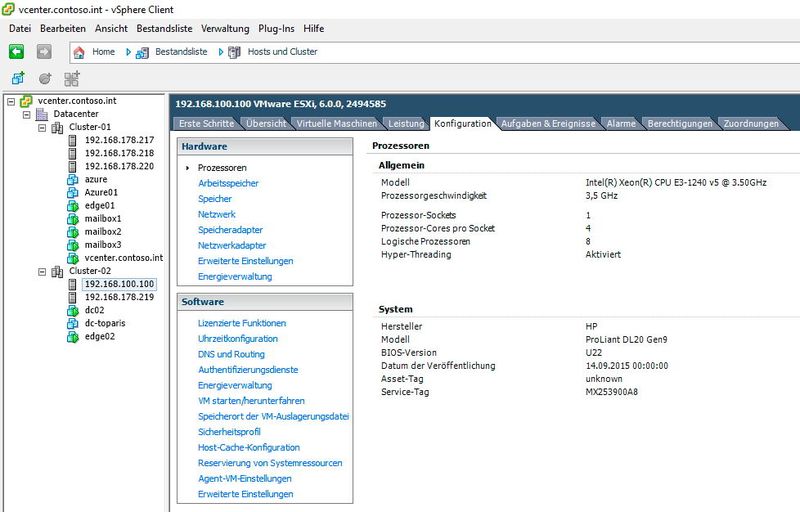The image size is (800, 512).
Task: Click the grey globe toolbar icon
Action: click(45, 79)
